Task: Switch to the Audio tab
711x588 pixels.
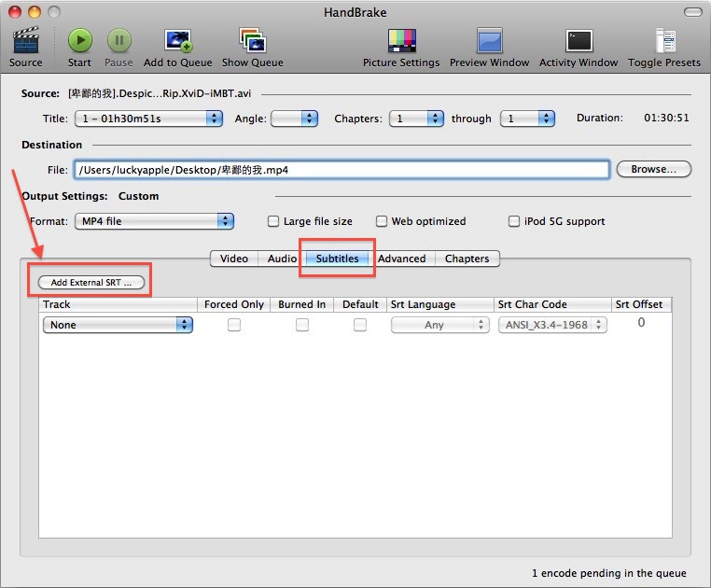Action: pos(282,259)
